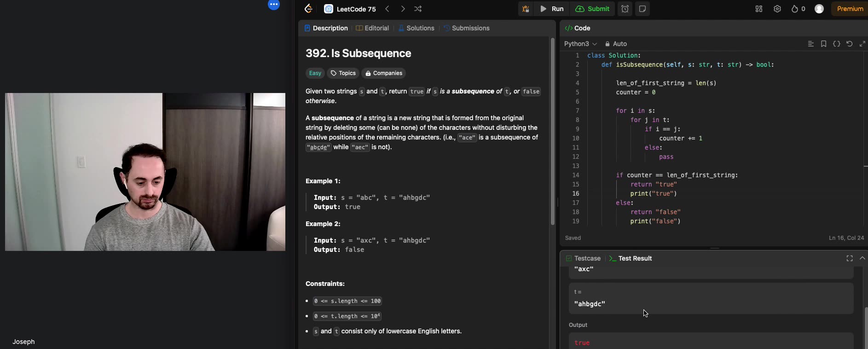
Task: Click the description panel scrollbar
Action: point(553,131)
